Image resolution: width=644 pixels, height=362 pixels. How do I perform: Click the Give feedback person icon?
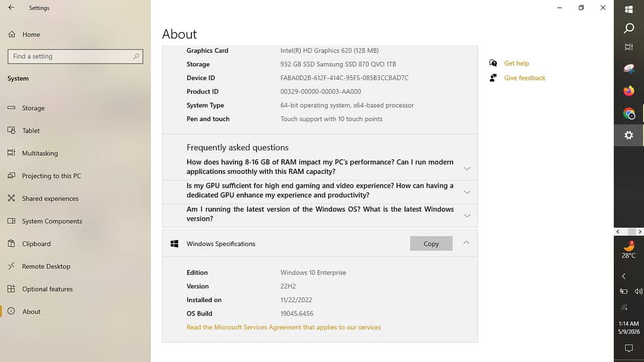coord(493,78)
